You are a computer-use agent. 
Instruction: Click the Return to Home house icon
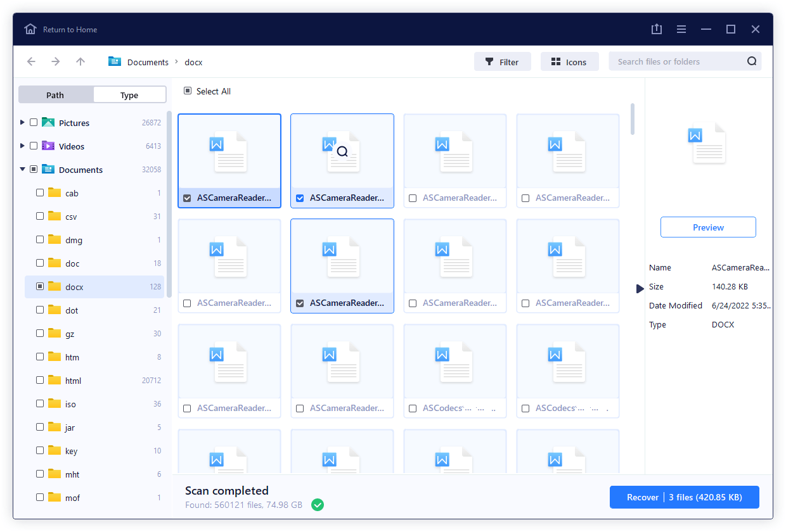pos(30,29)
